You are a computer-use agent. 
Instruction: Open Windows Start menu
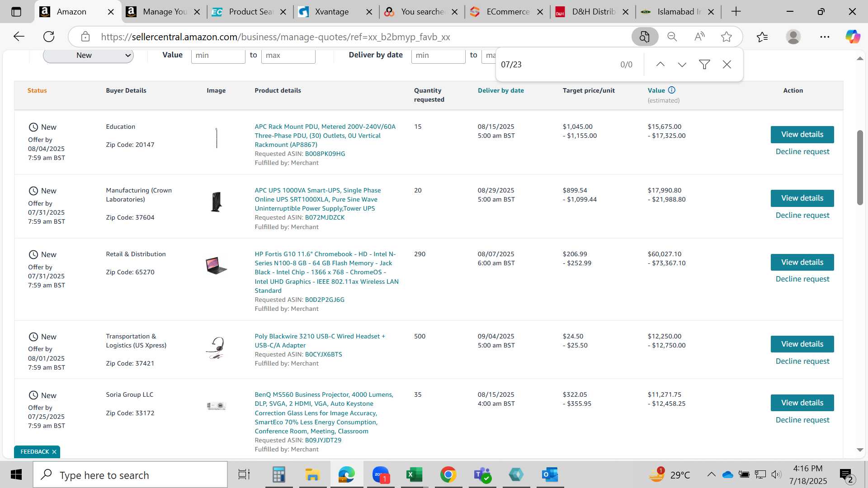click(16, 474)
